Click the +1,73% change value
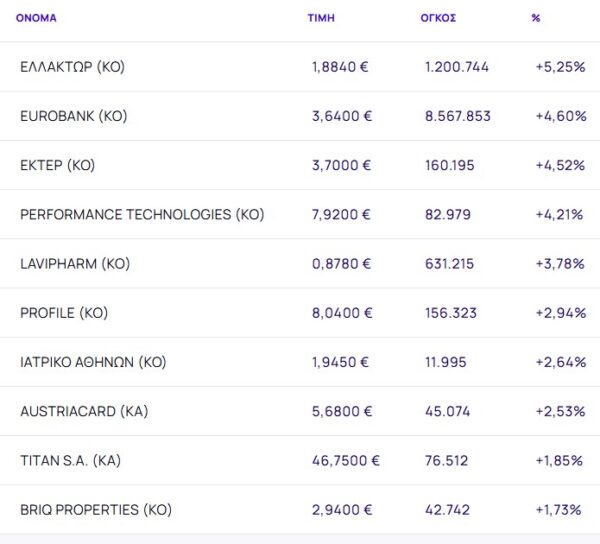This screenshot has height=544, width=600. 559,510
